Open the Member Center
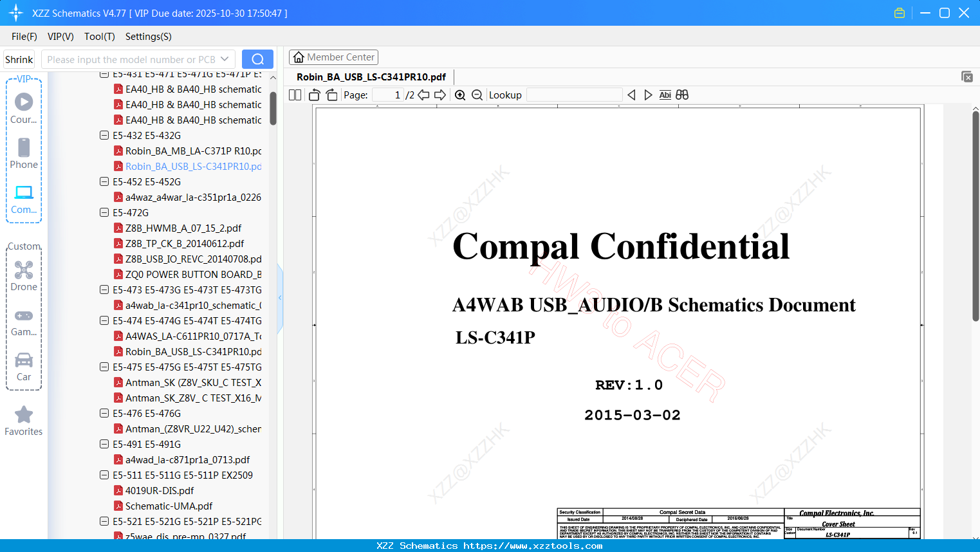This screenshot has height=552, width=980. [x=333, y=57]
